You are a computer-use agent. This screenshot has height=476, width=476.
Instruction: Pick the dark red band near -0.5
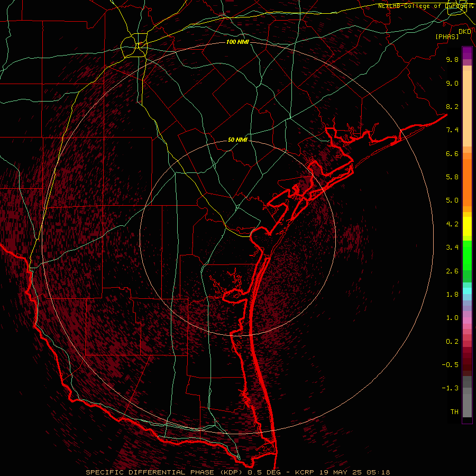[467, 364]
